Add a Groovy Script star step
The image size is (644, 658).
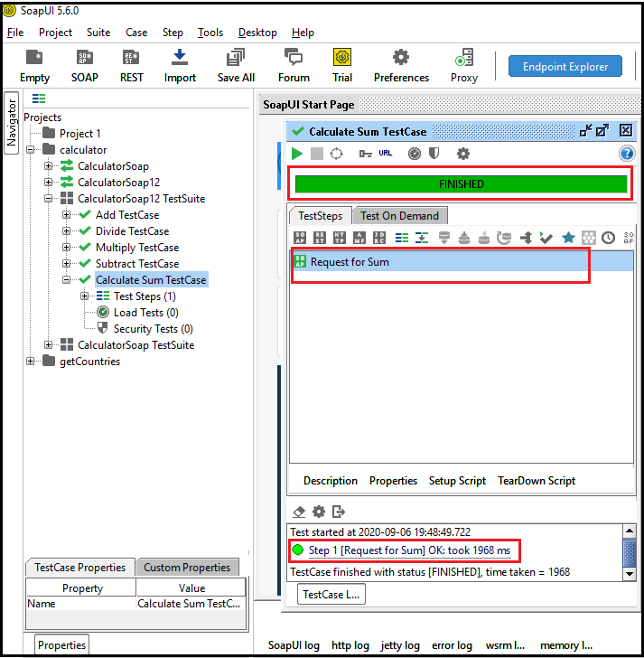(568, 238)
